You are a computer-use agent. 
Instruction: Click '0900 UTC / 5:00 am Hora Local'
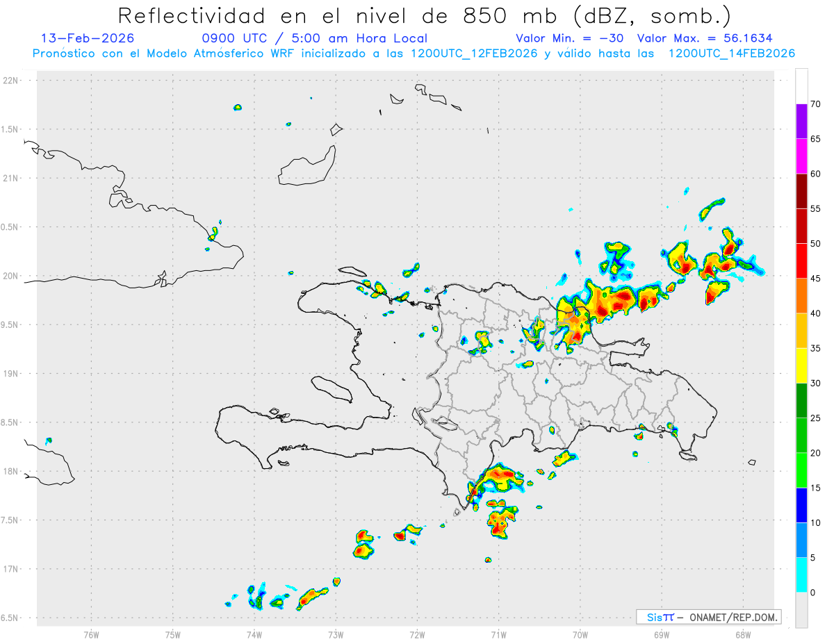(315, 38)
